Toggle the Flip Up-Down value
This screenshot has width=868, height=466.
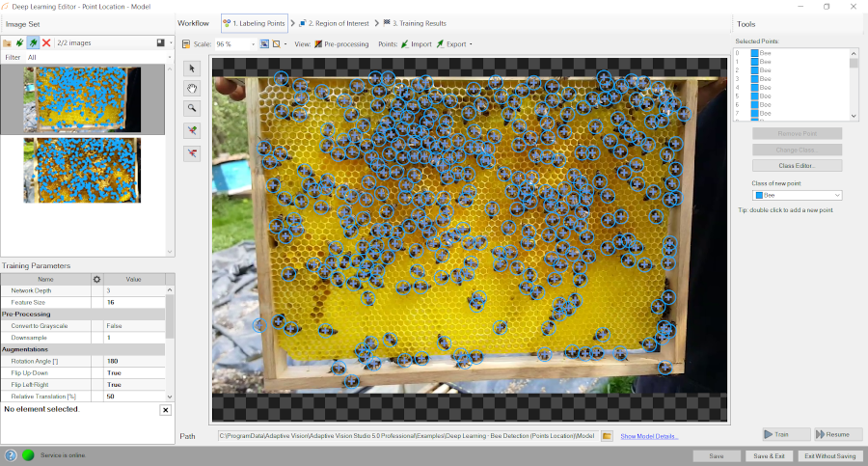point(133,371)
